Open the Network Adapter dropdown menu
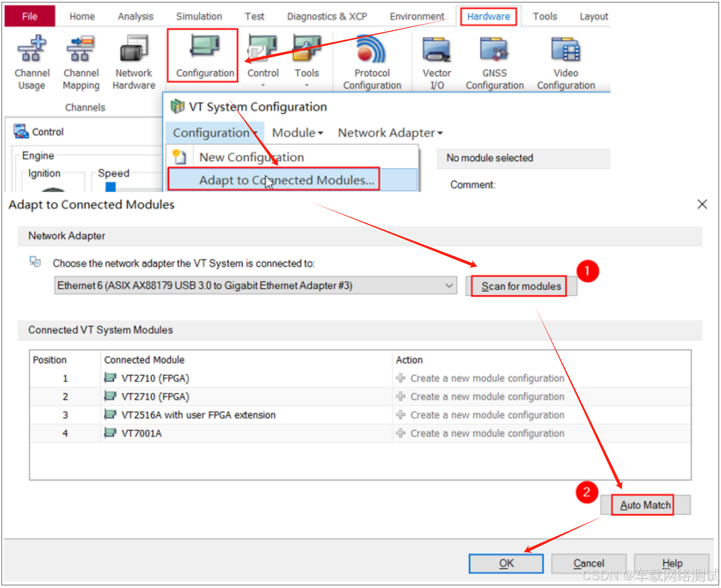Image resolution: width=721 pixels, height=588 pixels. point(390,133)
